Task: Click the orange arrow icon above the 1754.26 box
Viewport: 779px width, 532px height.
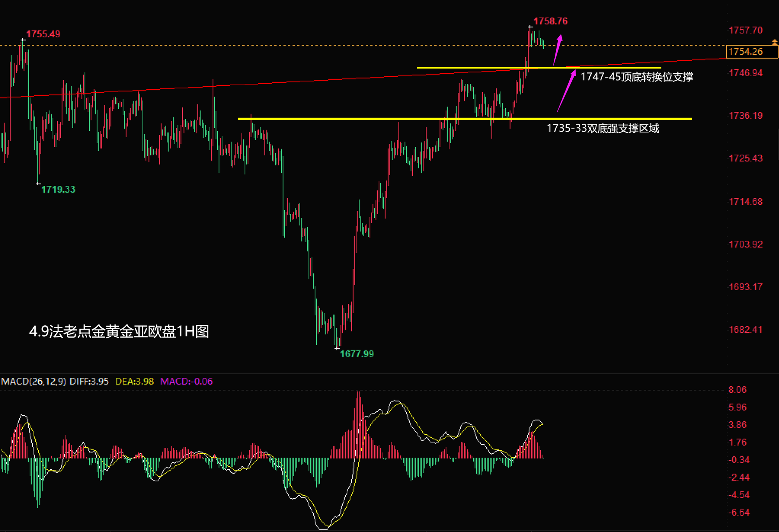Action: coord(775,42)
